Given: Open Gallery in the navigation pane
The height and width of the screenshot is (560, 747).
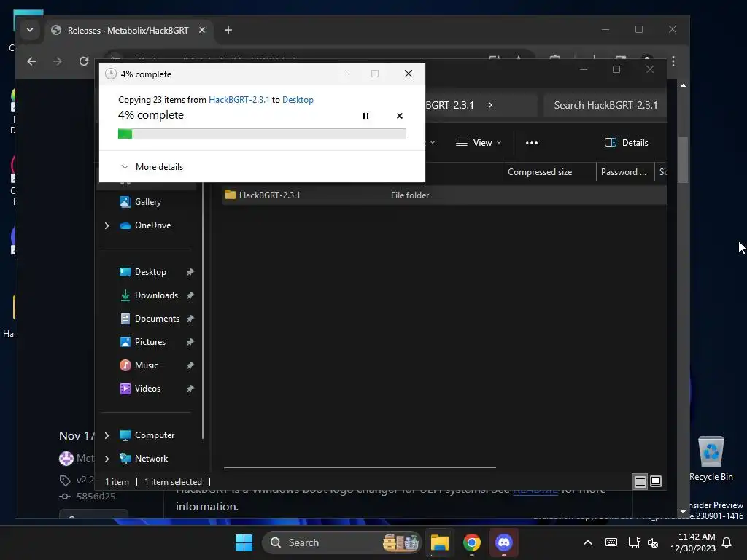Looking at the screenshot, I should pyautogui.click(x=147, y=202).
